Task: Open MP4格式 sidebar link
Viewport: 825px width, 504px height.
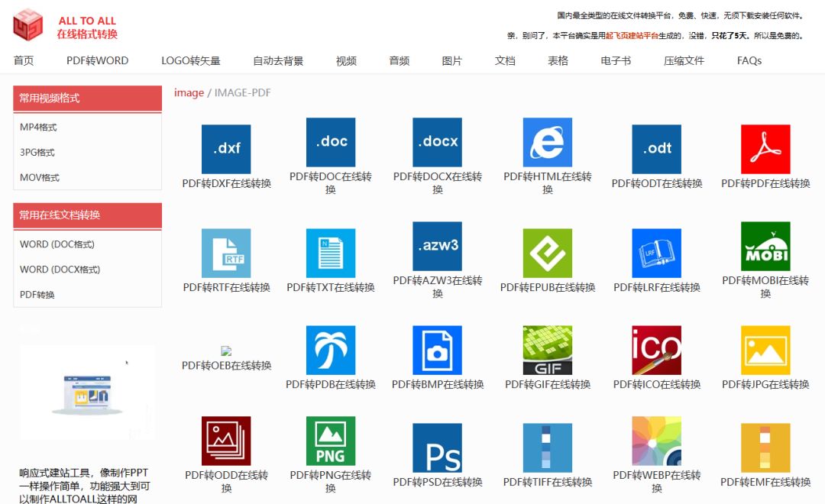Action: [38, 127]
